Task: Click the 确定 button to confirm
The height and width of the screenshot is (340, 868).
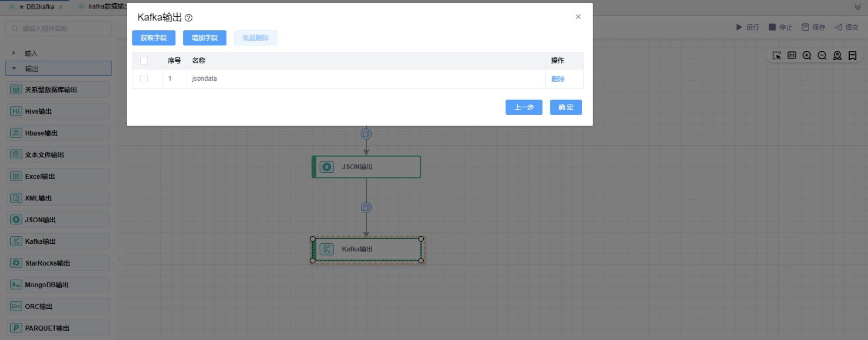Action: [x=565, y=107]
